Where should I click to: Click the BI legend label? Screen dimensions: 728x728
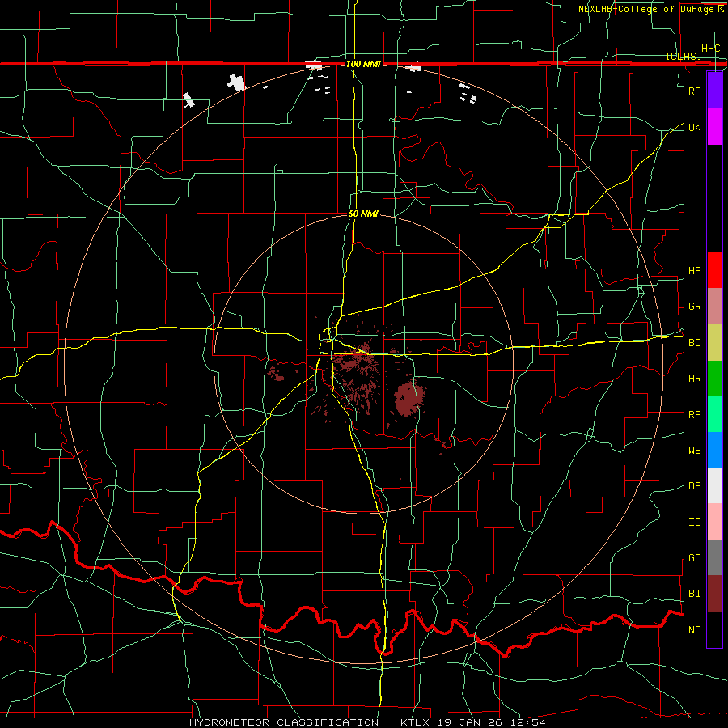694,594
